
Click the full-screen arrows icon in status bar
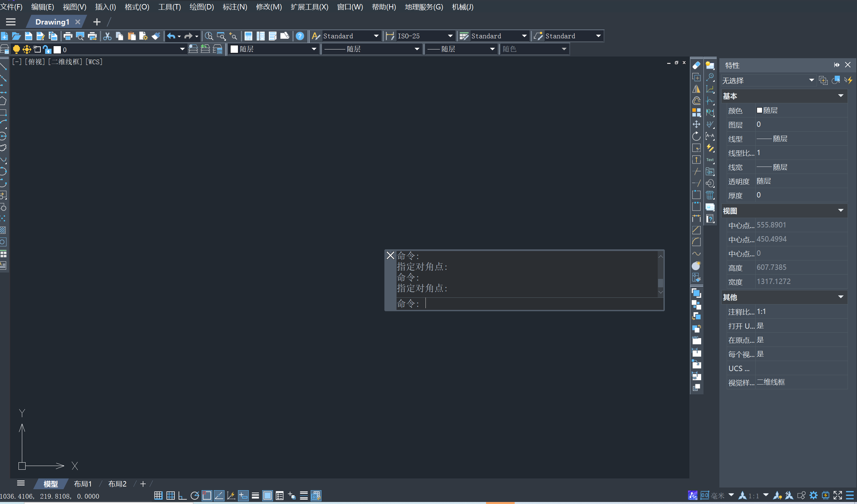(x=837, y=496)
